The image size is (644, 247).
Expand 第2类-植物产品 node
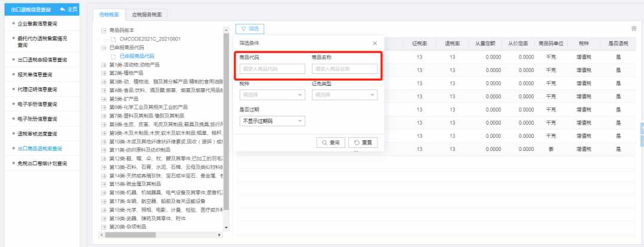click(x=104, y=73)
